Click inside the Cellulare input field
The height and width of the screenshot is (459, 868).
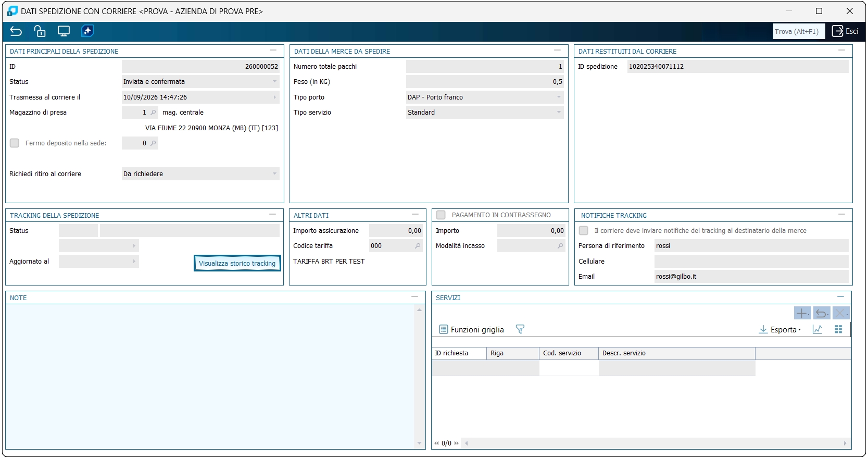[x=751, y=262]
